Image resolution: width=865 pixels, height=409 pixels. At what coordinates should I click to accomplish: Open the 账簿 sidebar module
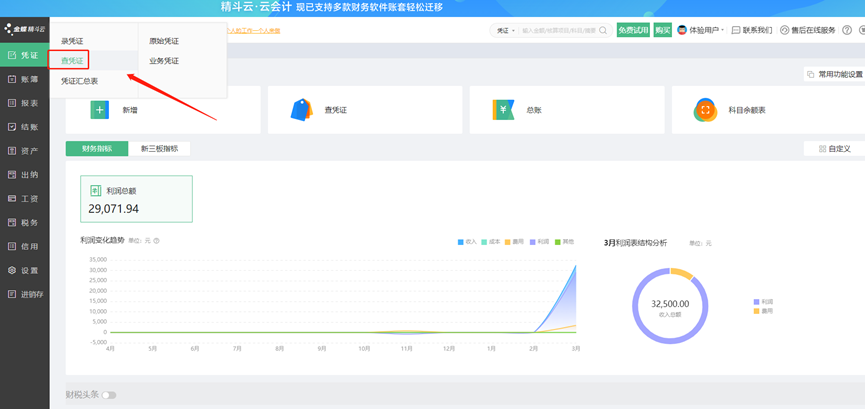24,79
